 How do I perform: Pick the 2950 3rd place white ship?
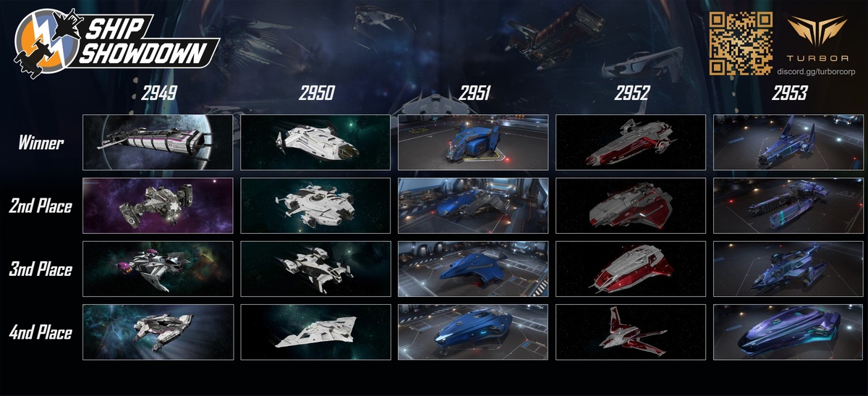[315, 269]
